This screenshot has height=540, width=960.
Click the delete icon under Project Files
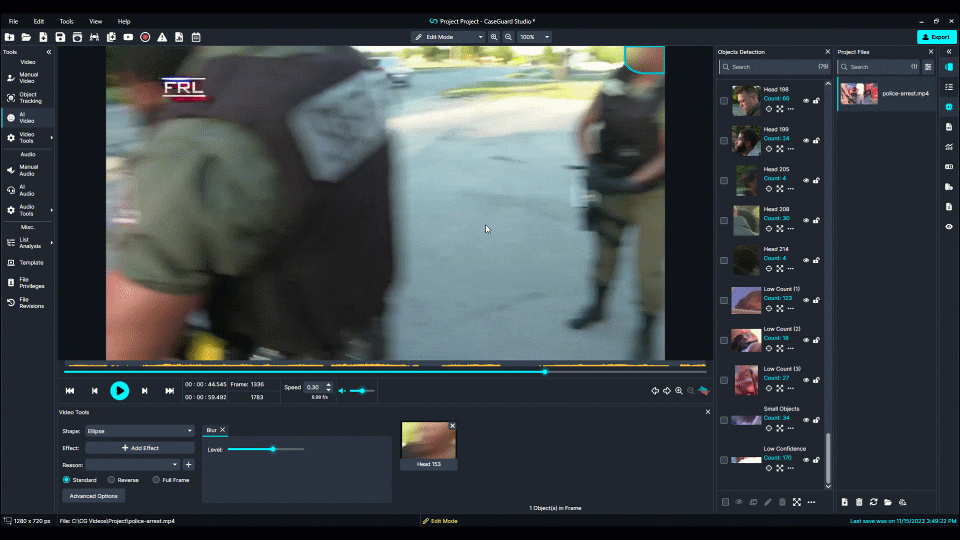point(859,502)
